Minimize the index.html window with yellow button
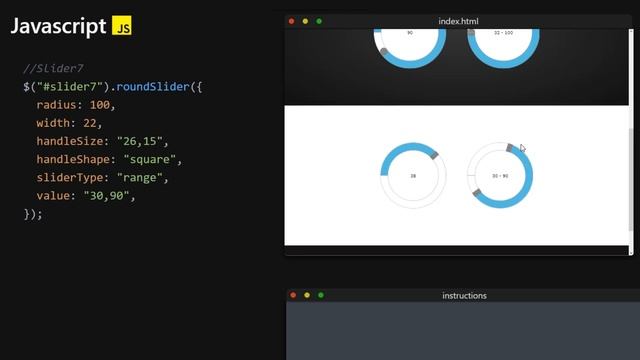640x360 pixels. click(x=305, y=21)
